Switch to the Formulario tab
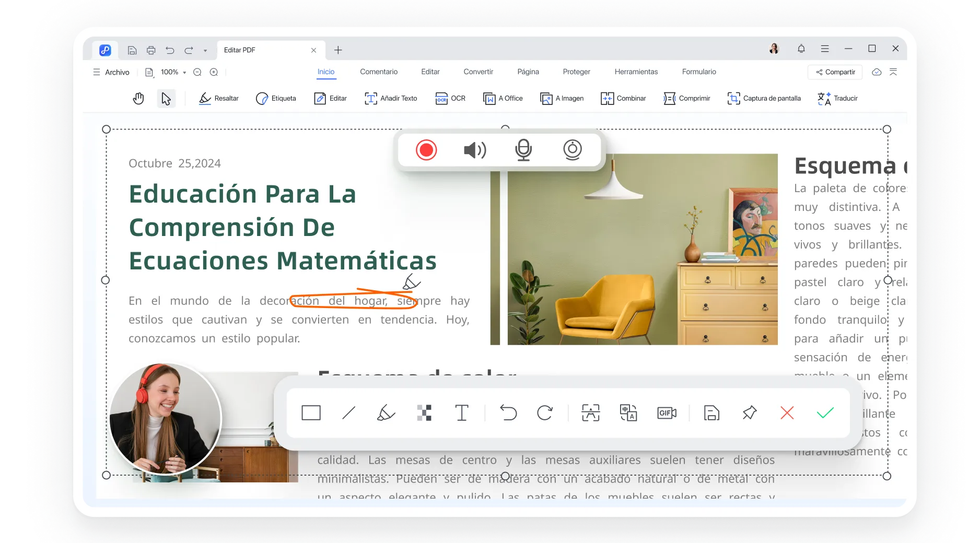The width and height of the screenshot is (980, 543). 699,72
